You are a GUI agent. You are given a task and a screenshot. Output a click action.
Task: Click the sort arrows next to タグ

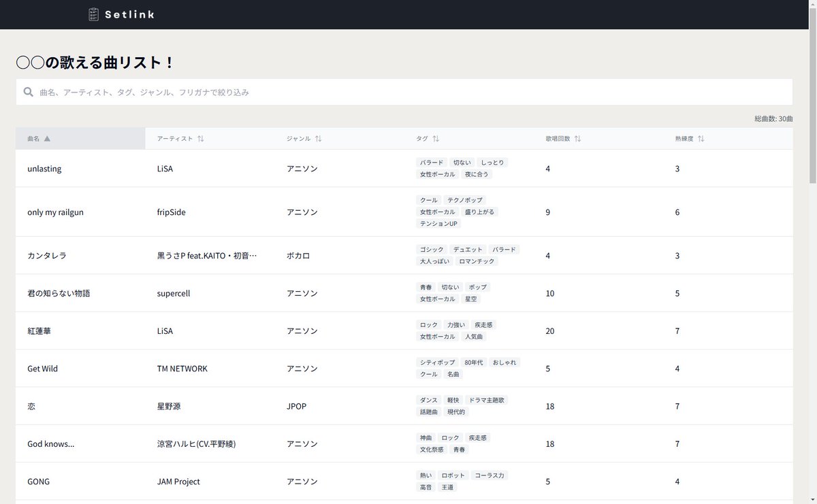[436, 139]
